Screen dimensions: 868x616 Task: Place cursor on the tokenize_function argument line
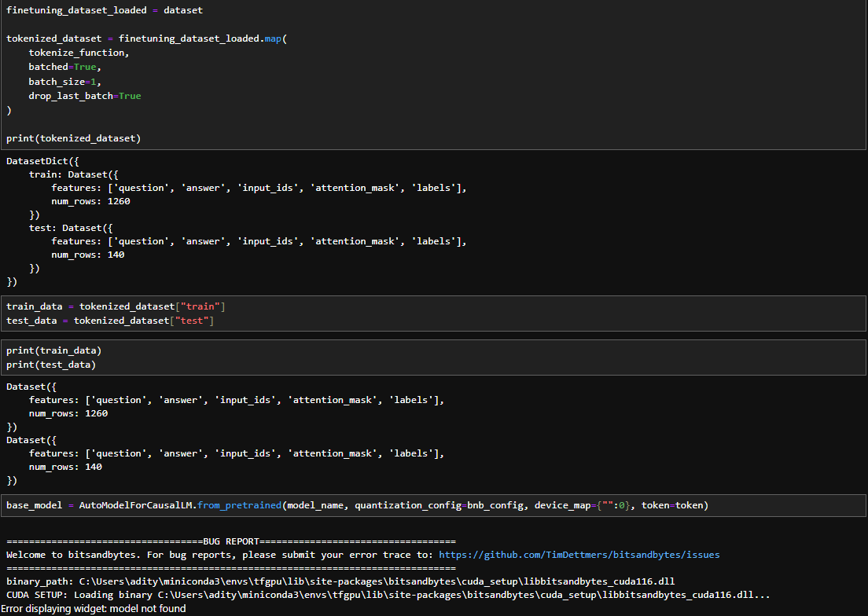point(77,53)
